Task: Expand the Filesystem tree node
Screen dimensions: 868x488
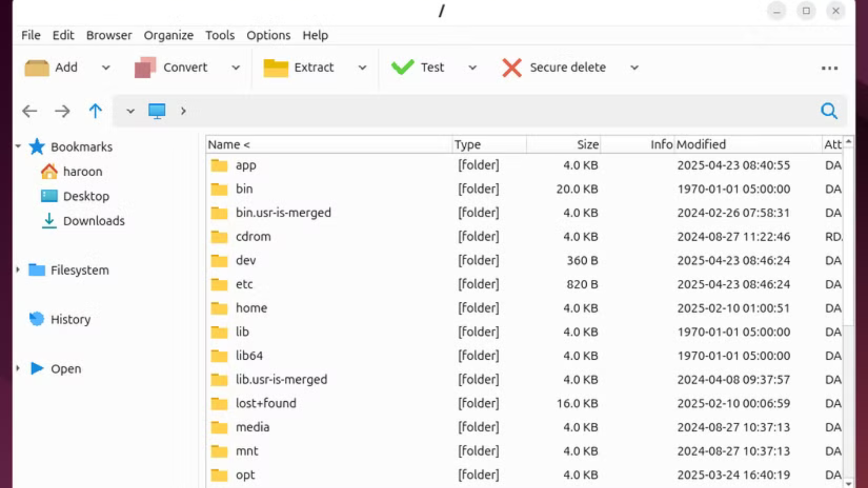Action: click(x=18, y=270)
